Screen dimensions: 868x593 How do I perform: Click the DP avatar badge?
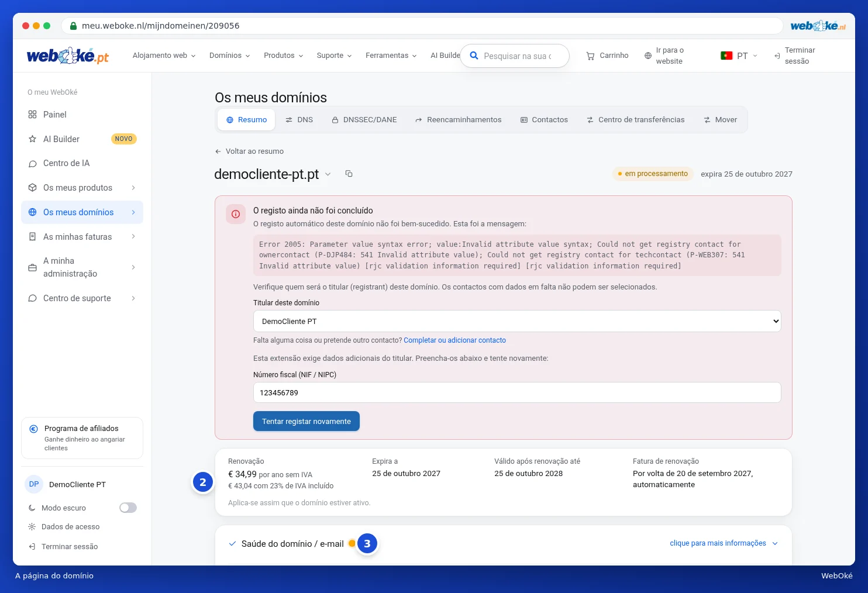(34, 484)
